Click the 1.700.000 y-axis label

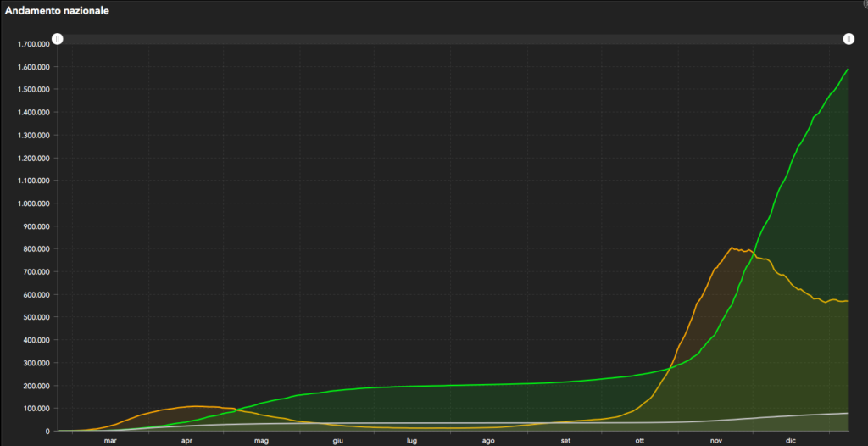[x=33, y=44]
